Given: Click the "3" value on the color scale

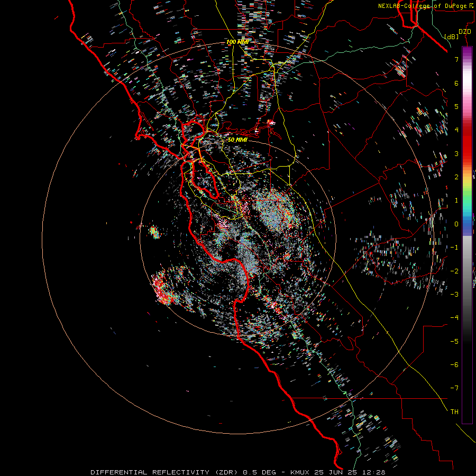Looking at the screenshot, I should pos(456,153).
